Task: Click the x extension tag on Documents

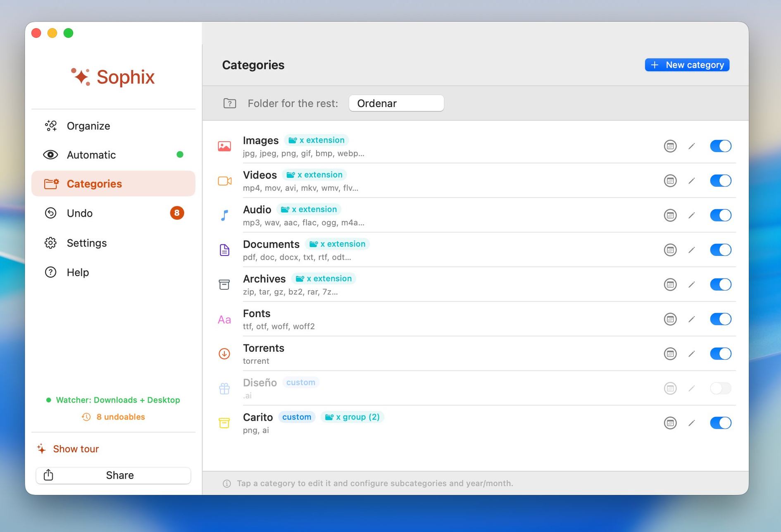Action: pos(337,244)
